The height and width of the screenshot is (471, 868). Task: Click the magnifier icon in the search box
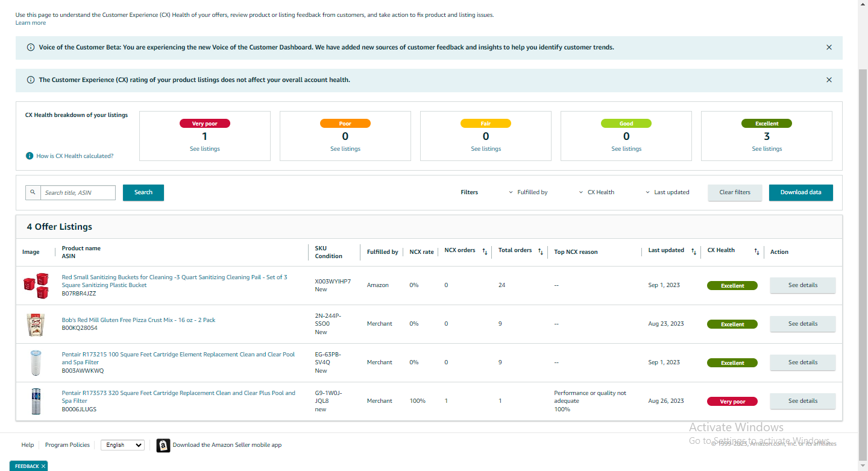(33, 192)
